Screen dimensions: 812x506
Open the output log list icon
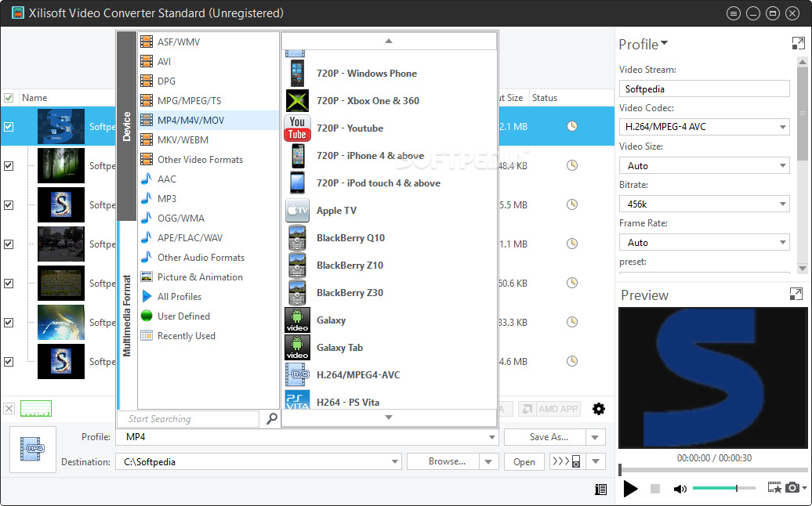[600, 489]
